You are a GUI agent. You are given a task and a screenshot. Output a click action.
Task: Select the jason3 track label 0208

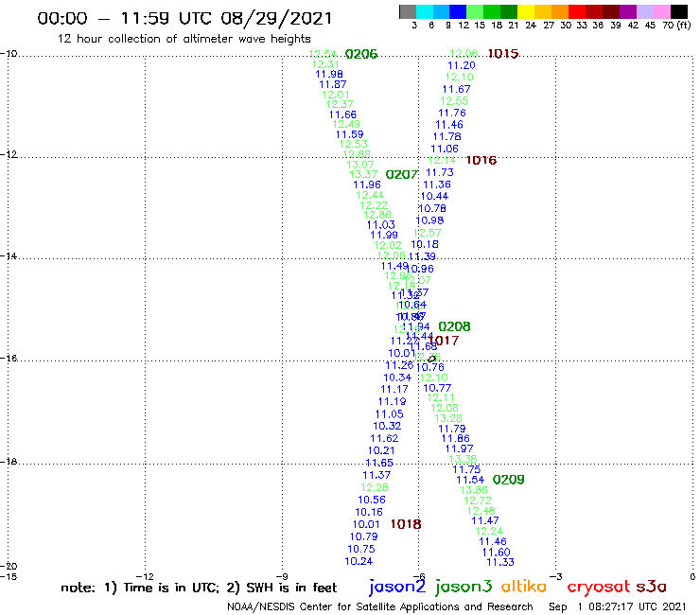(454, 326)
